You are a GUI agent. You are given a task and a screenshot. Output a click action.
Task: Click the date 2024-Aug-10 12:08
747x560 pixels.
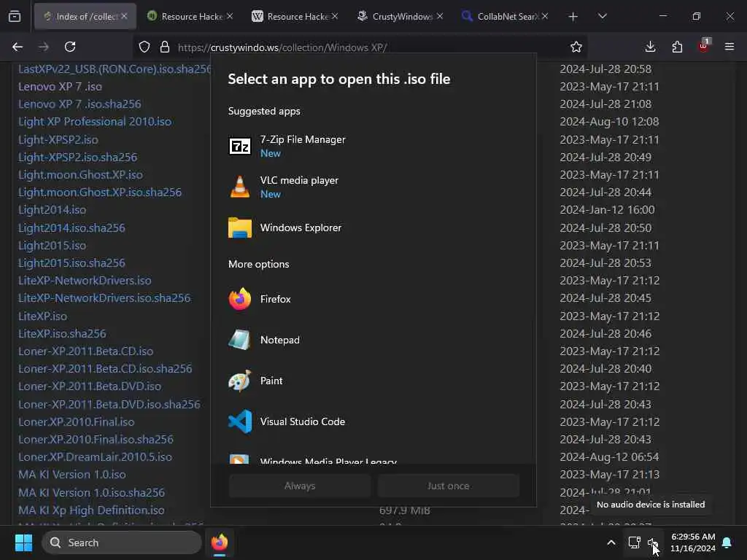(x=609, y=122)
